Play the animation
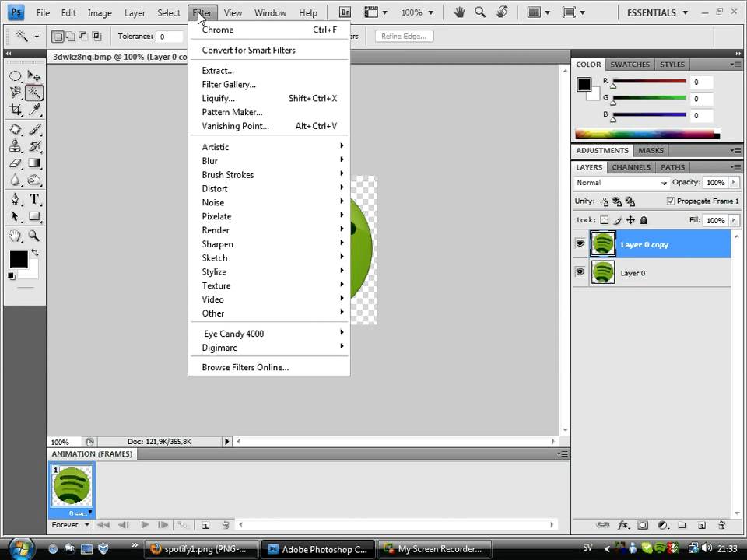This screenshot has height=560, width=747. 145,525
